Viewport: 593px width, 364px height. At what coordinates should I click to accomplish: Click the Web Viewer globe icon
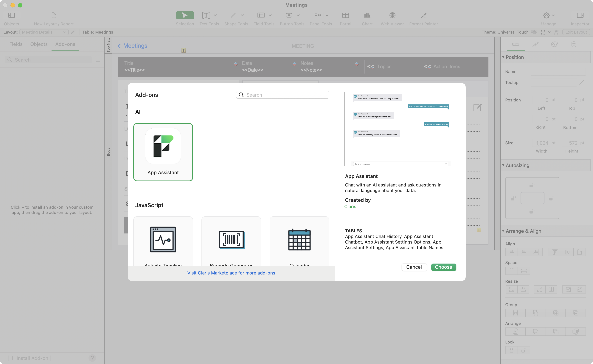click(392, 15)
